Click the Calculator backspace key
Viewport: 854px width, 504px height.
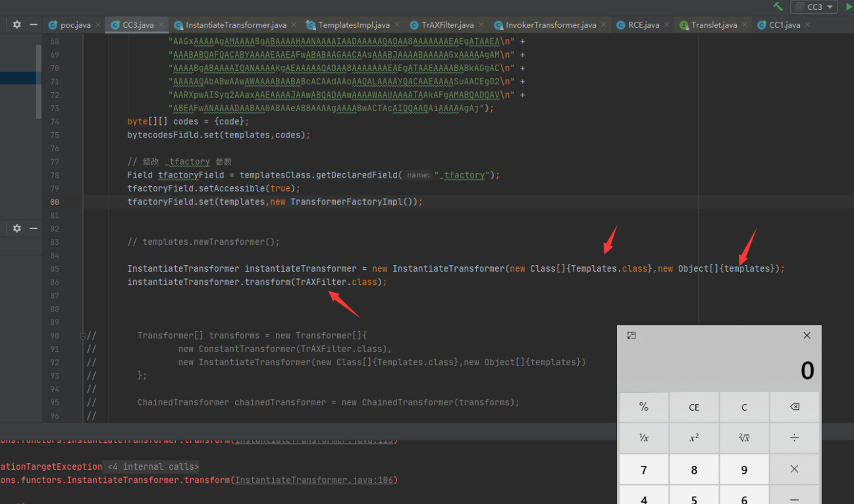[x=794, y=407]
